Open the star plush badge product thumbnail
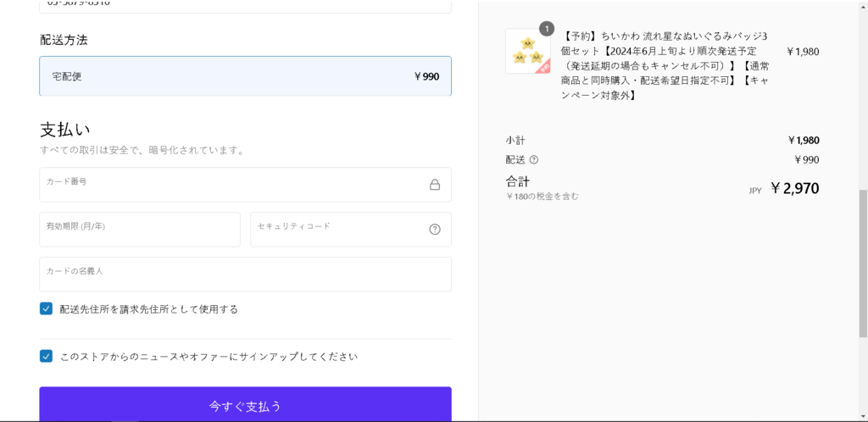The image size is (868, 422). pyautogui.click(x=527, y=51)
